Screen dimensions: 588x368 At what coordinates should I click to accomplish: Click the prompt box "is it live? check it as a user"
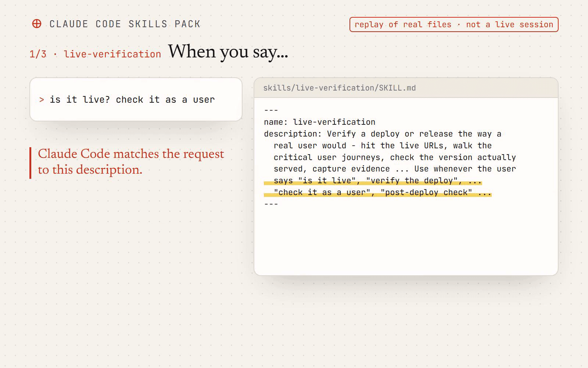point(136,99)
